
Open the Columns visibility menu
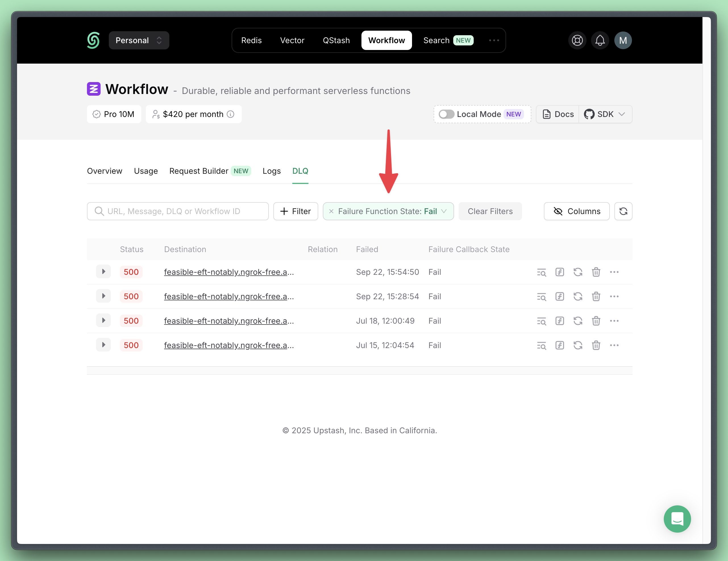pos(576,211)
